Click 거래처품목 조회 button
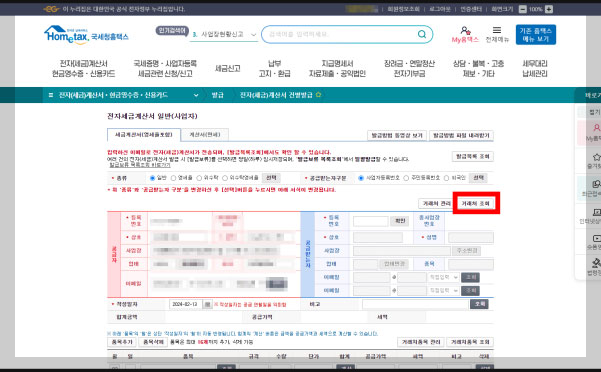 [470, 342]
